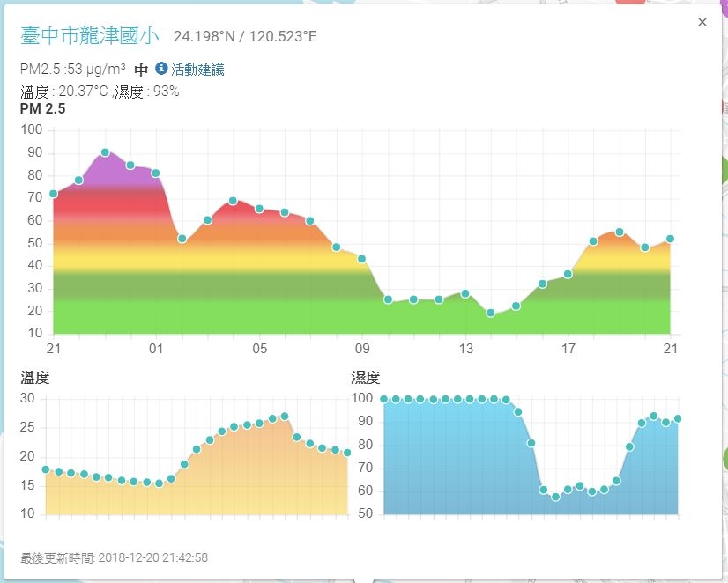Open the 活動建議 activity suggestion link
The image size is (728, 583).
point(197,70)
